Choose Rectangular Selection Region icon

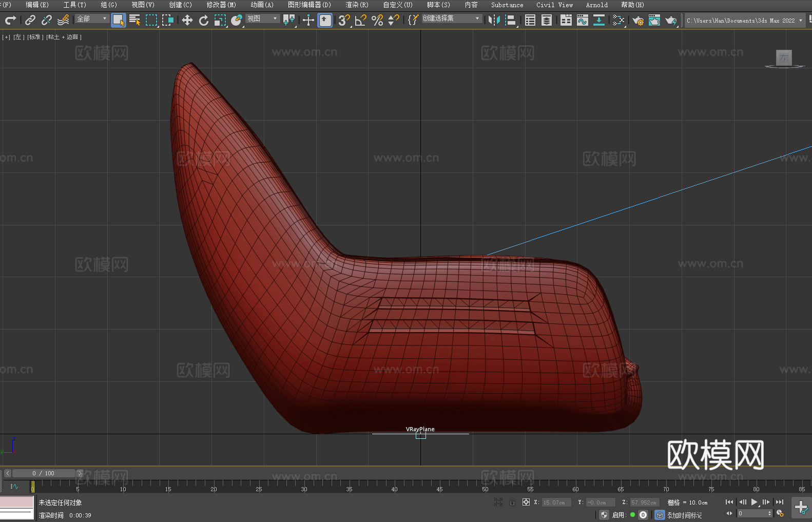(151, 20)
